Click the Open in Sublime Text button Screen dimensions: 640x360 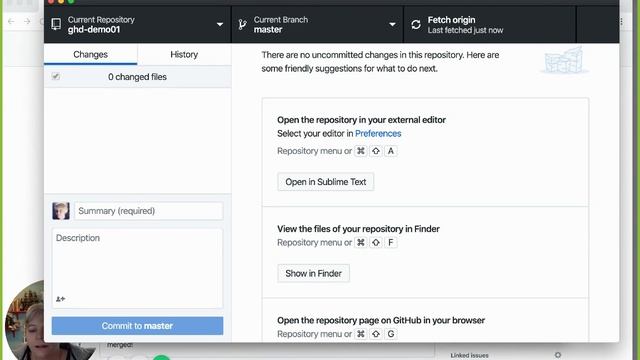click(x=326, y=182)
